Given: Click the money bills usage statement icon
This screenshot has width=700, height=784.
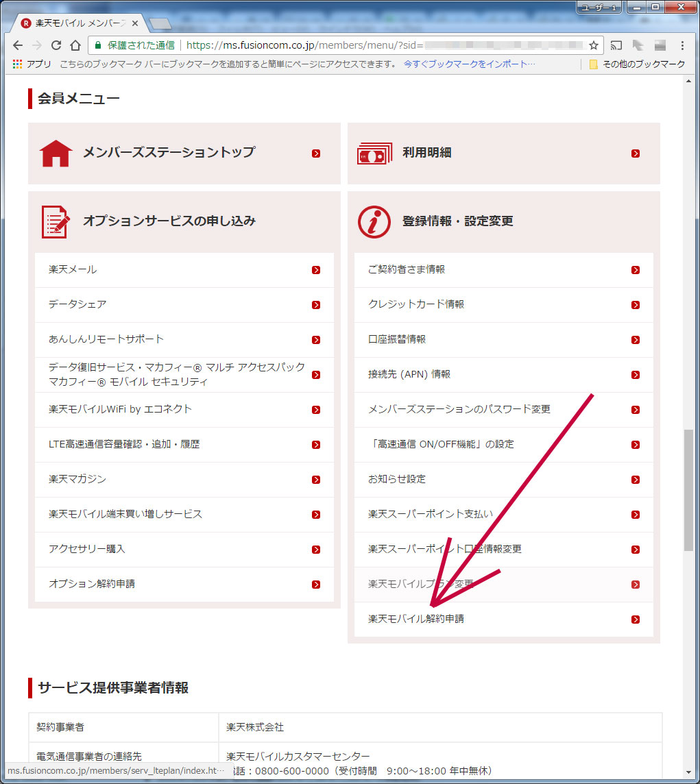Looking at the screenshot, I should 374,154.
